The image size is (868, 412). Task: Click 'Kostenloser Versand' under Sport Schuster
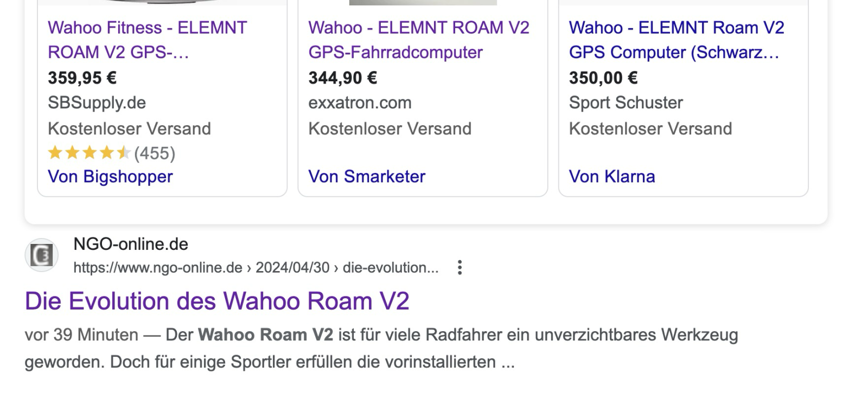tap(650, 129)
